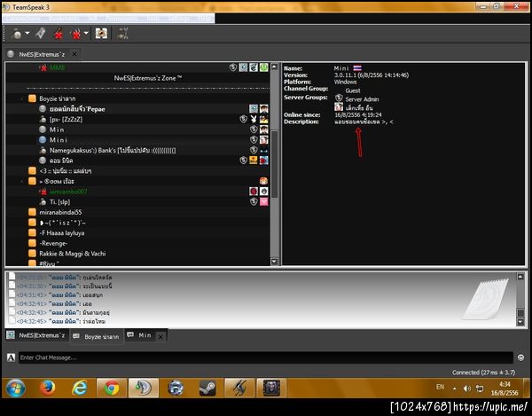Viewport: 532px width, 416px height.
Task: Switch to Boyzie channel chat tab
Action: (97, 336)
